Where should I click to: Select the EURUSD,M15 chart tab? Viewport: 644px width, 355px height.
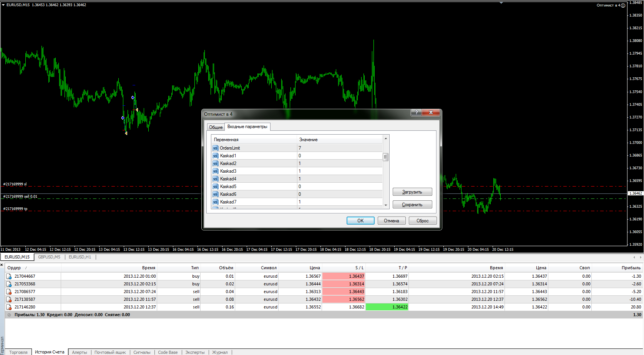(x=17, y=257)
